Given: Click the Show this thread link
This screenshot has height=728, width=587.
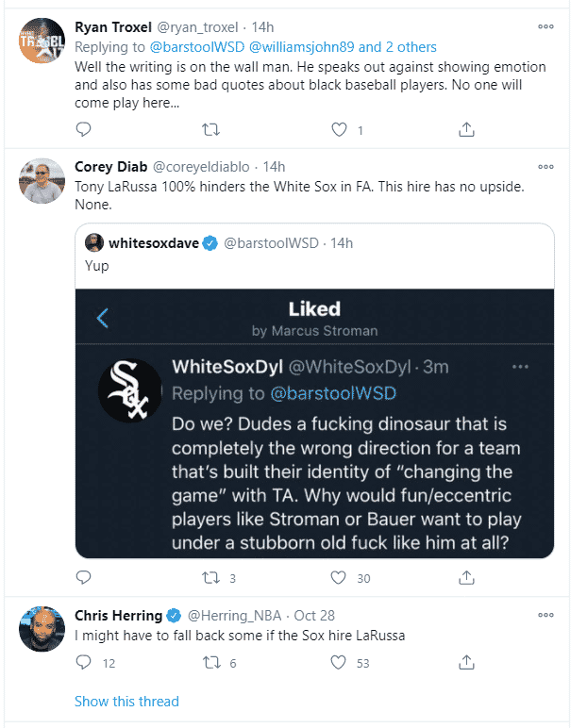Looking at the screenshot, I should click(x=126, y=701).
